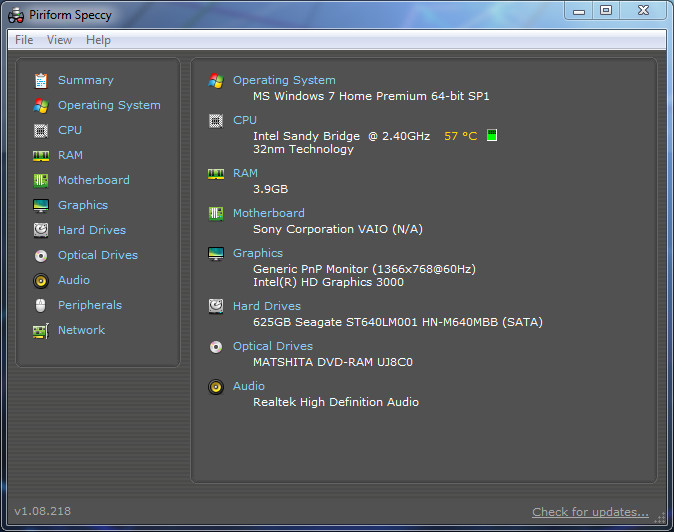Select RAM in the sidebar

(70, 155)
